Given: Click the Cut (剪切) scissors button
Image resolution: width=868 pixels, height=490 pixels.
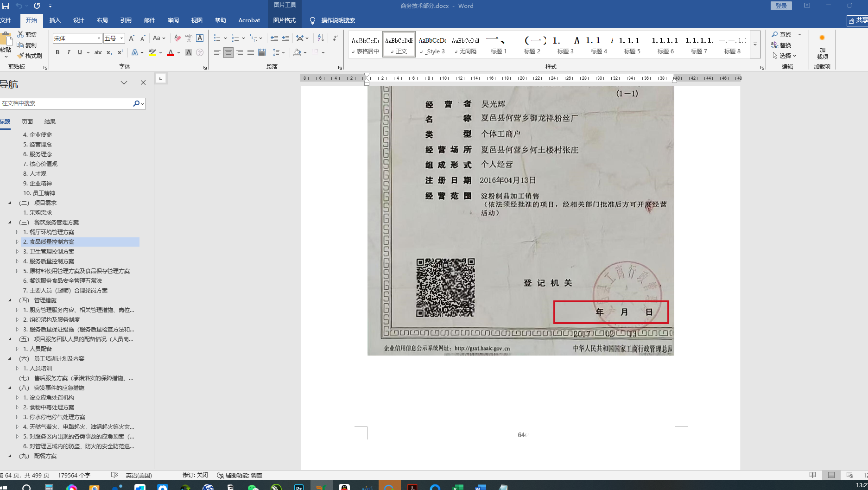Looking at the screenshot, I should (x=27, y=34).
